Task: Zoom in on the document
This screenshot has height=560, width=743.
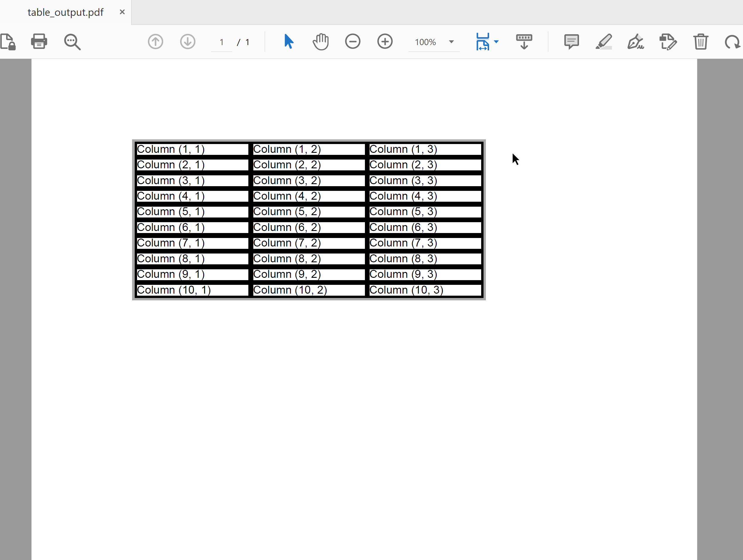Action: (385, 42)
